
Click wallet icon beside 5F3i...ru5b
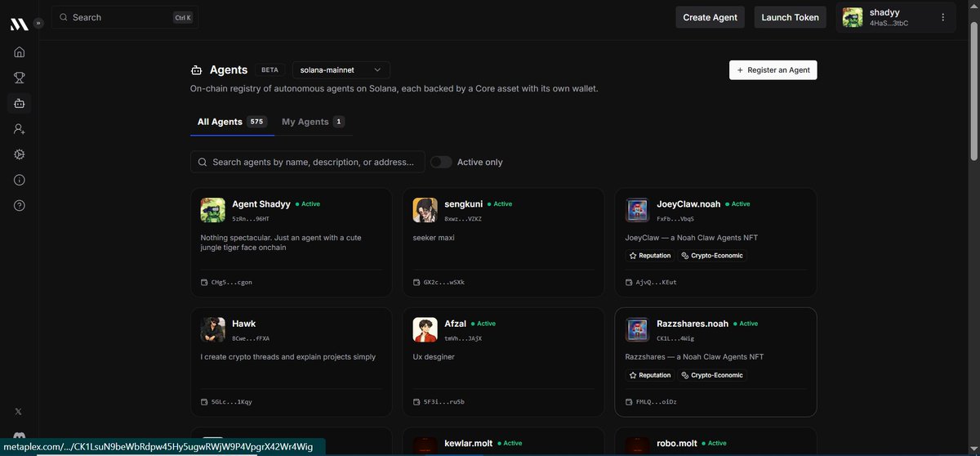coord(416,401)
